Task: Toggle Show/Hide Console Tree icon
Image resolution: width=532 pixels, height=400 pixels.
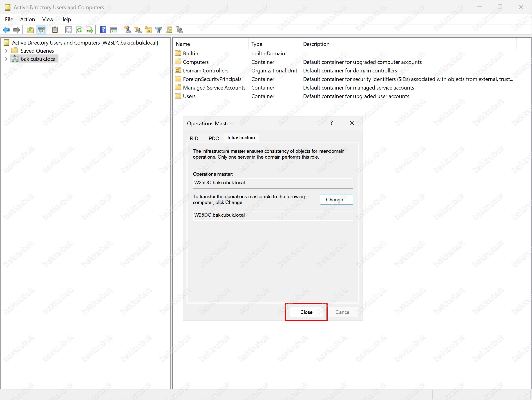Action: pyautogui.click(x=41, y=30)
